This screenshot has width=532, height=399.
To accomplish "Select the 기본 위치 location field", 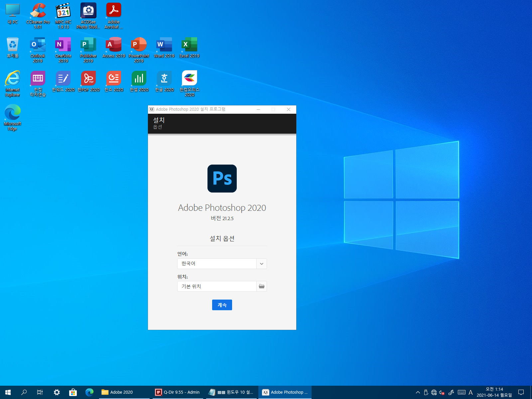I will (x=217, y=286).
